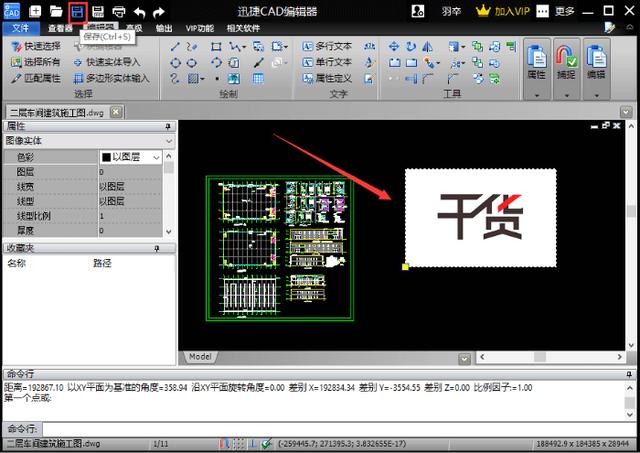This screenshot has height=453, width=640.
Task: Click the 命令行 input field
Action: tap(339, 429)
